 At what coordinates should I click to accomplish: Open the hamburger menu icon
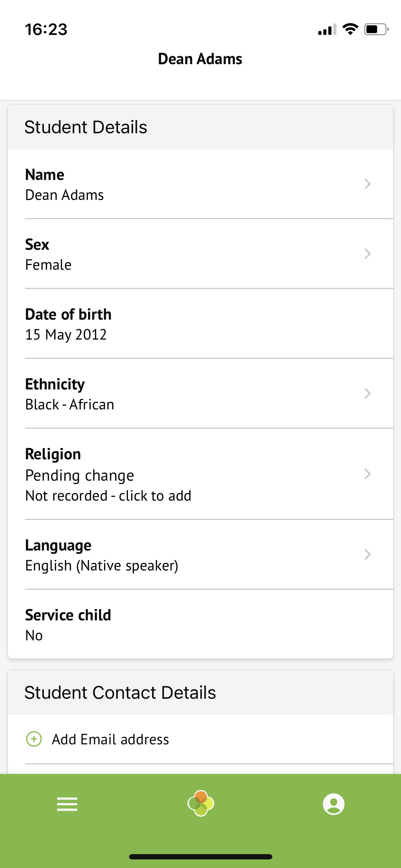(67, 804)
